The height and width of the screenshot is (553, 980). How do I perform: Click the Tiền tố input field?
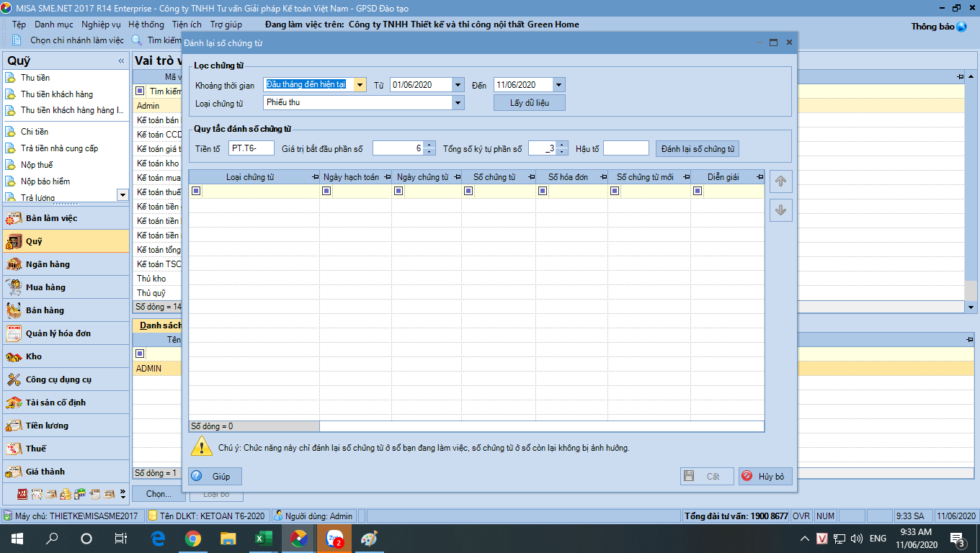(x=251, y=148)
